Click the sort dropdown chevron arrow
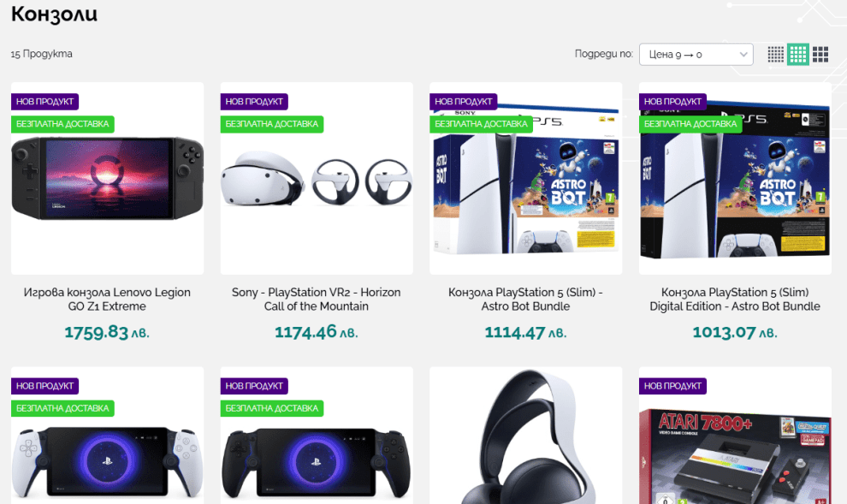The width and height of the screenshot is (847, 504). point(743,55)
